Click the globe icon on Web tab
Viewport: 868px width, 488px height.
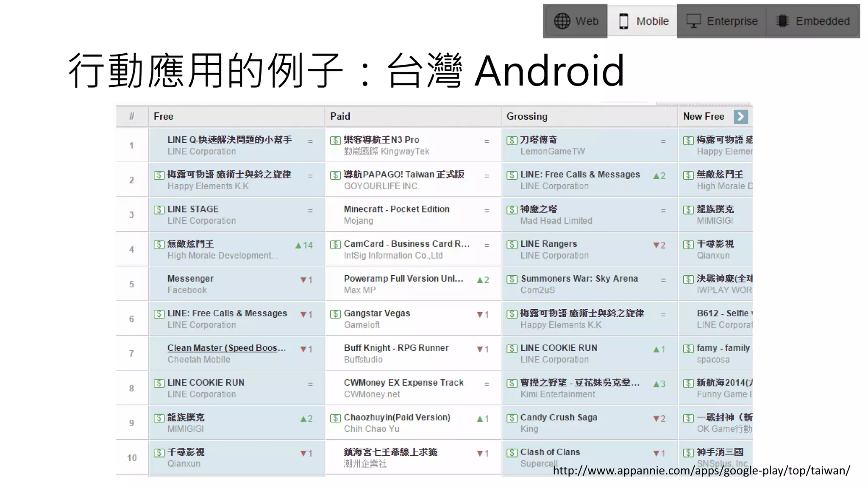coord(562,21)
